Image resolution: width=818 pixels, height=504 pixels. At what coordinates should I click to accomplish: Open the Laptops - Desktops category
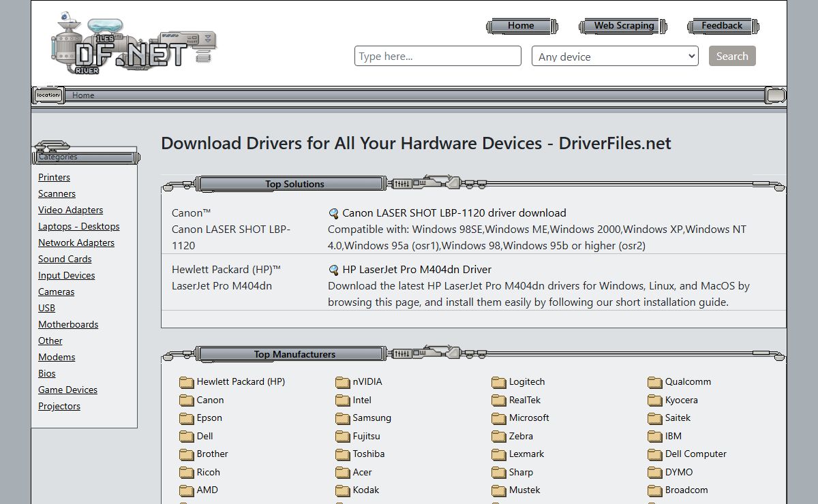click(x=78, y=226)
